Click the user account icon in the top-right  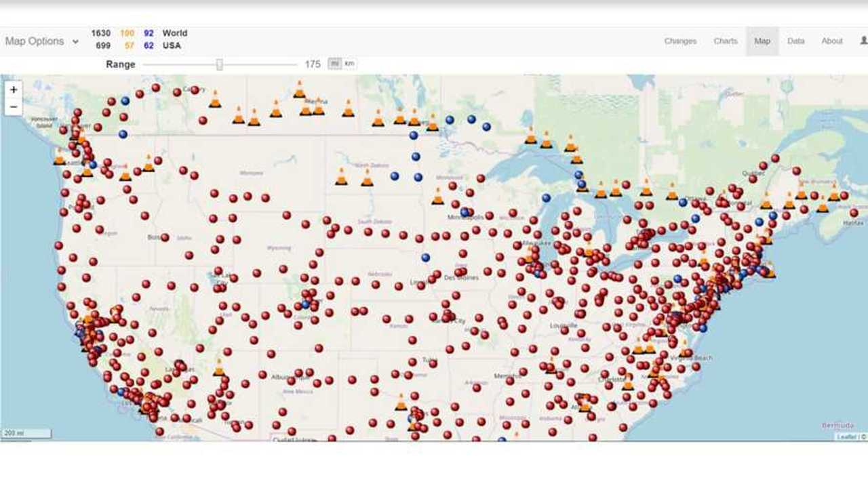click(861, 41)
